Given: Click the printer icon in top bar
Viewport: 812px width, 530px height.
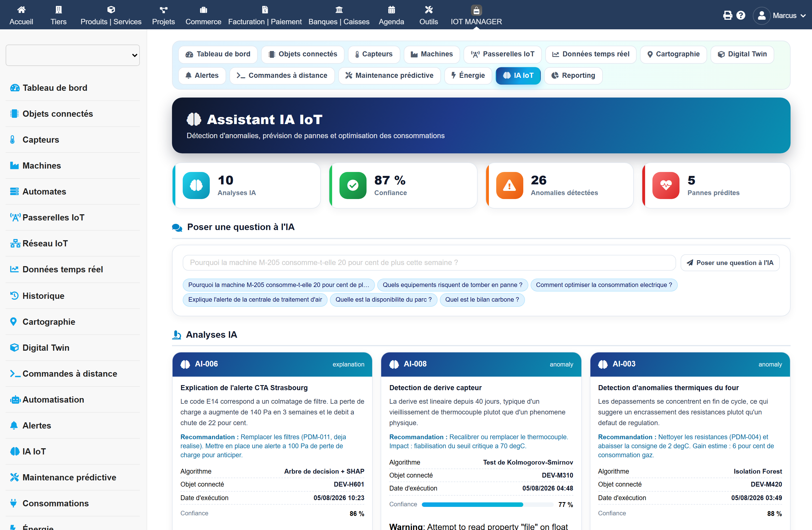Looking at the screenshot, I should [727, 15].
